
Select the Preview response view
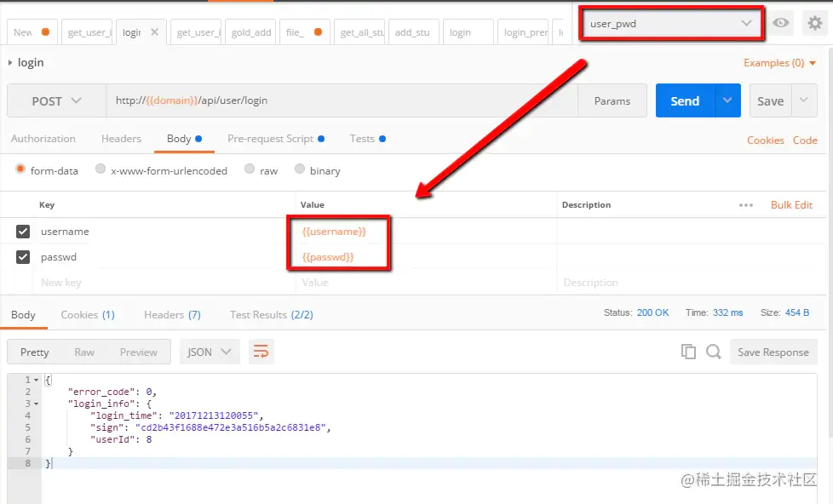pyautogui.click(x=138, y=352)
